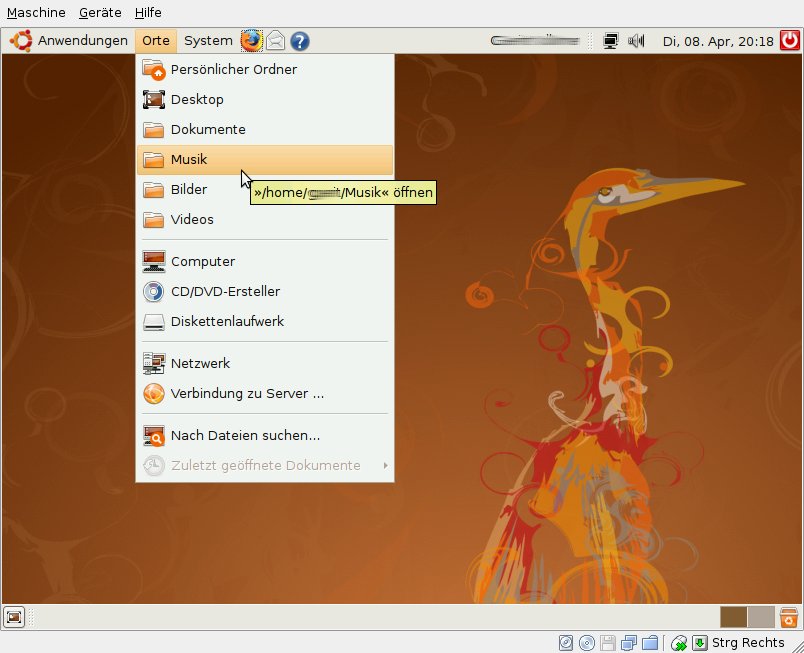Open the network connection panel icon
The width and height of the screenshot is (804, 653).
coord(612,41)
